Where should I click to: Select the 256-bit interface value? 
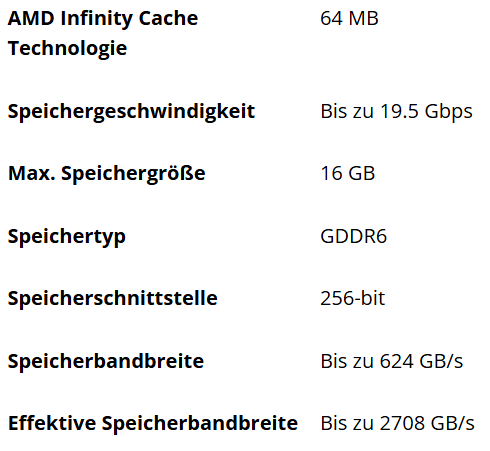(352, 298)
